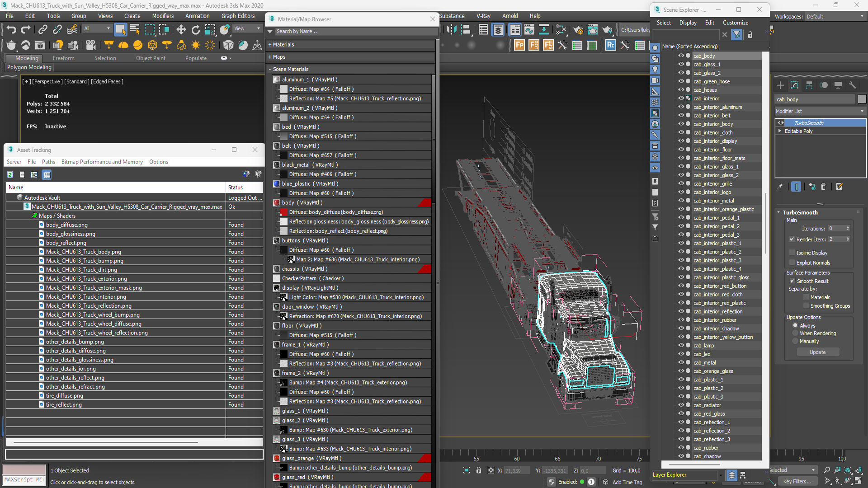
Task: Toggle selection lock padlock in status bar
Action: point(479,470)
